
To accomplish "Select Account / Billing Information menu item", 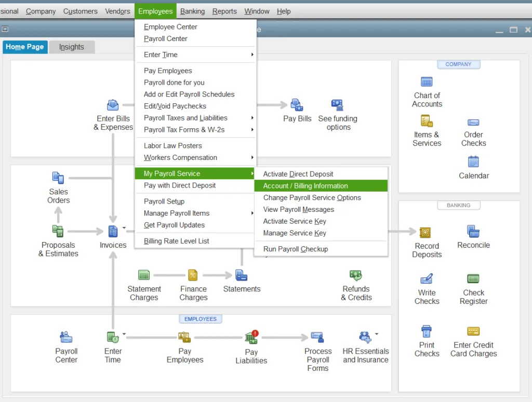I will point(305,186).
